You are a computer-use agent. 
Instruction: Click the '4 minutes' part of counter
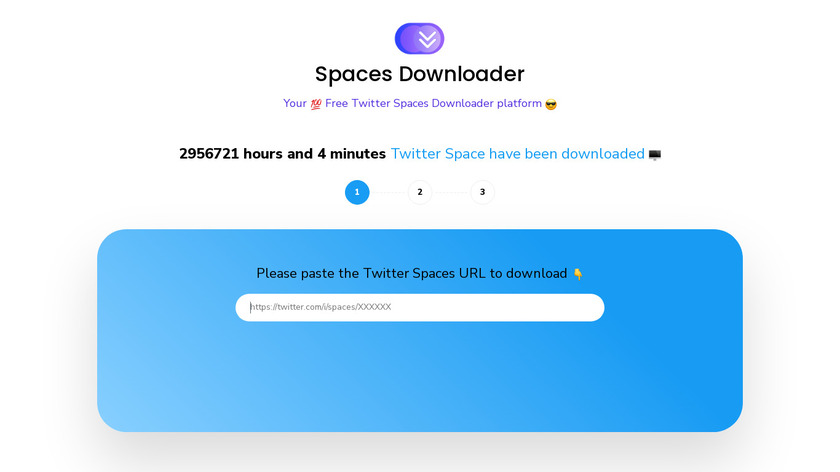(x=351, y=154)
